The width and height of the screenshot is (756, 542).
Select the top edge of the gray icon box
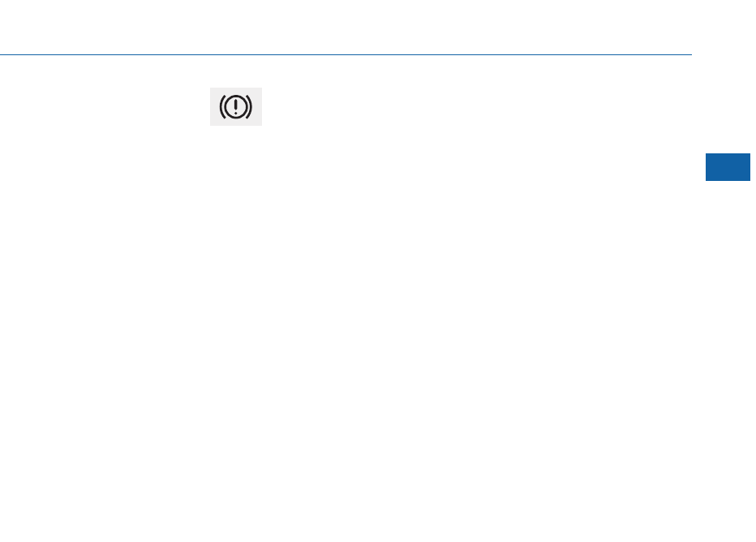tap(236, 88)
